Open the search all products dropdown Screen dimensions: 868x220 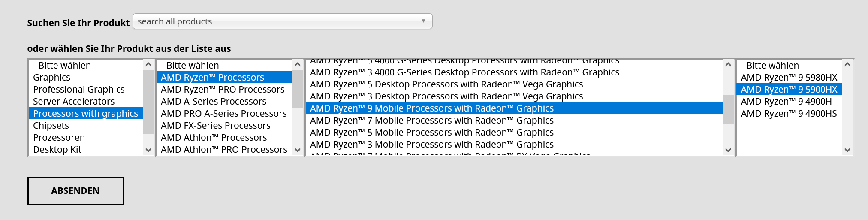282,21
